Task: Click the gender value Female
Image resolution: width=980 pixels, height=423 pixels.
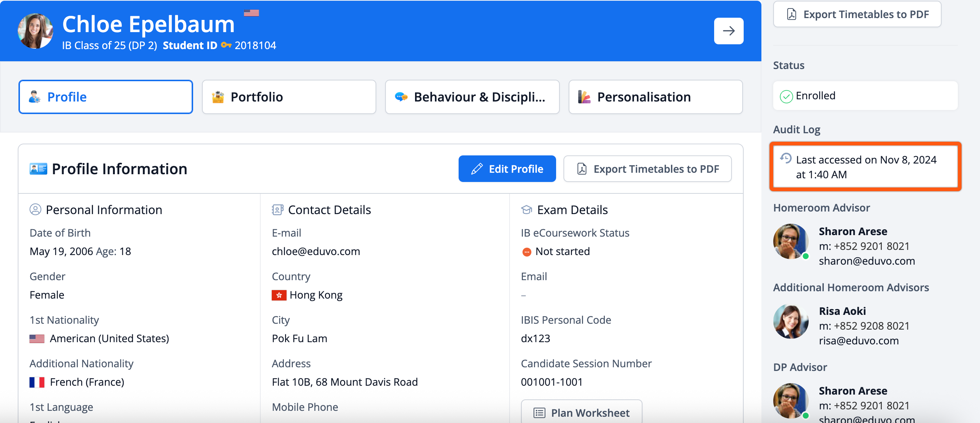Action: tap(47, 295)
